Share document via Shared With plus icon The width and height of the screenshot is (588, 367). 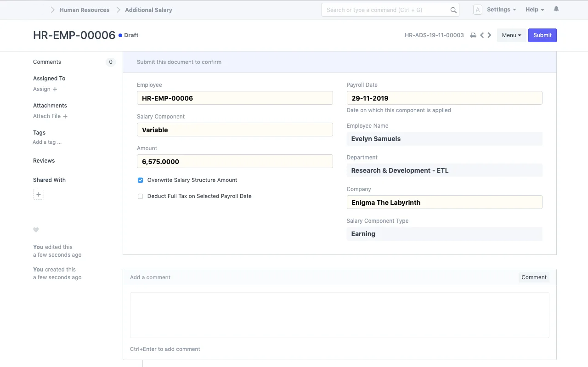click(x=39, y=194)
